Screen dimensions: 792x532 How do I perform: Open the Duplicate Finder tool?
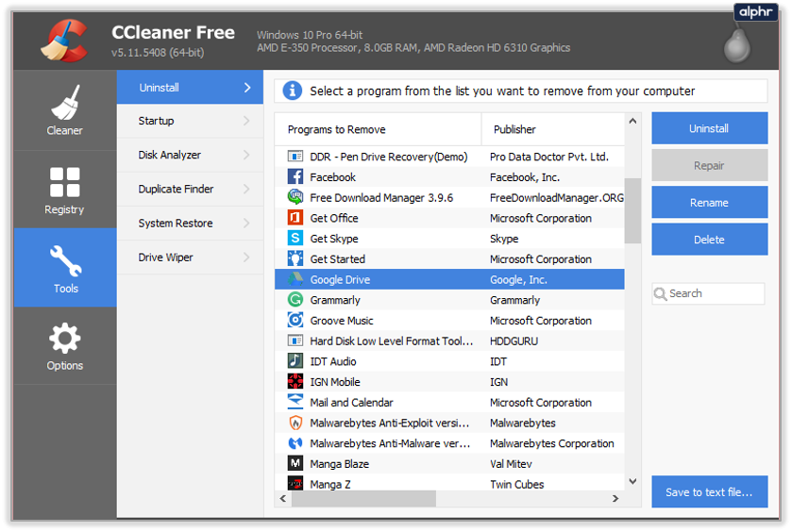(x=177, y=190)
